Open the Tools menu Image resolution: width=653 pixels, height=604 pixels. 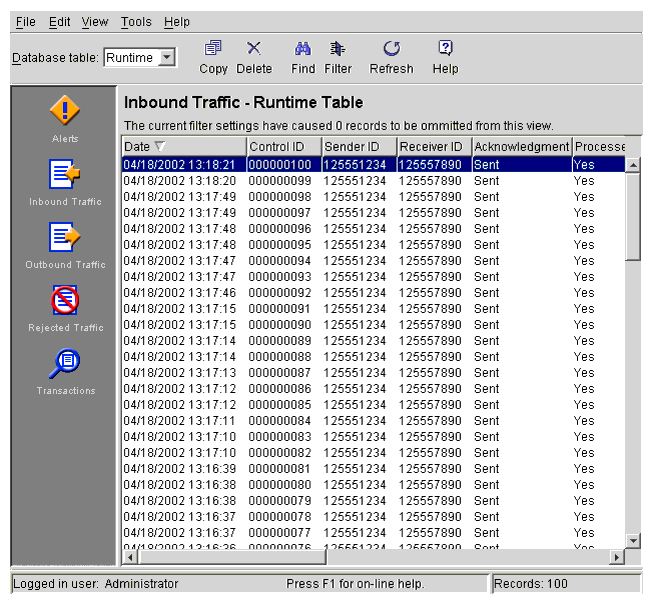click(x=136, y=22)
